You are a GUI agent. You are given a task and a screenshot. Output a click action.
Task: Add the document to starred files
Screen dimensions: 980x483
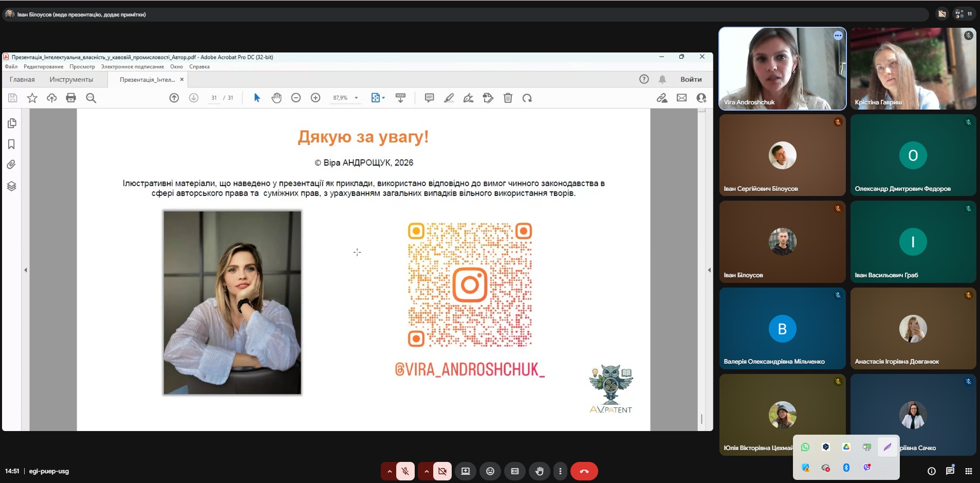[32, 98]
